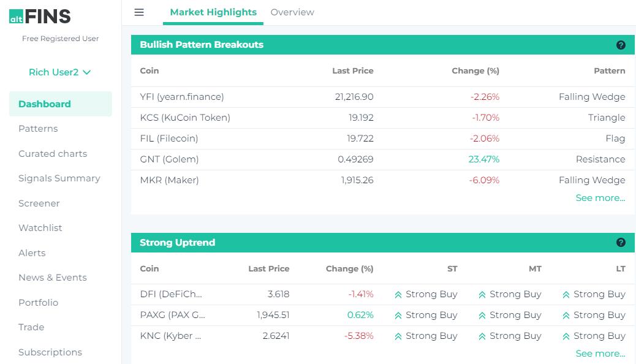Screen dimensions: 636x364
Task: Go to Portfolio page
Action: pyautogui.click(x=38, y=303)
